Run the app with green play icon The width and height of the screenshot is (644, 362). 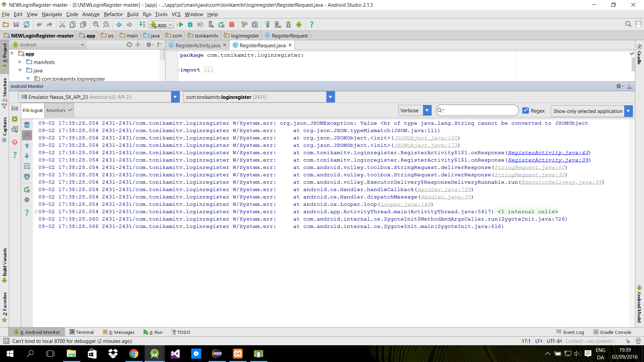coord(180,24)
